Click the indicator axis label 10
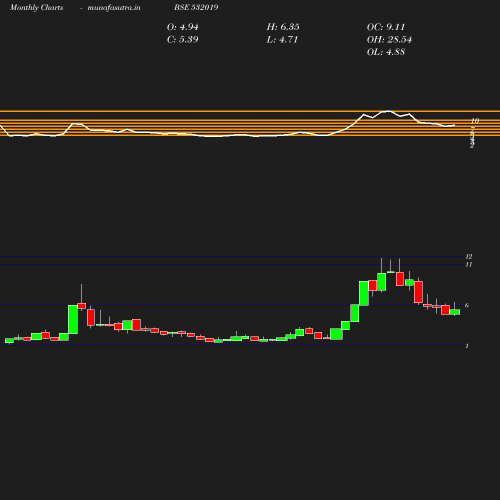This screenshot has width=500, height=500. click(x=475, y=121)
